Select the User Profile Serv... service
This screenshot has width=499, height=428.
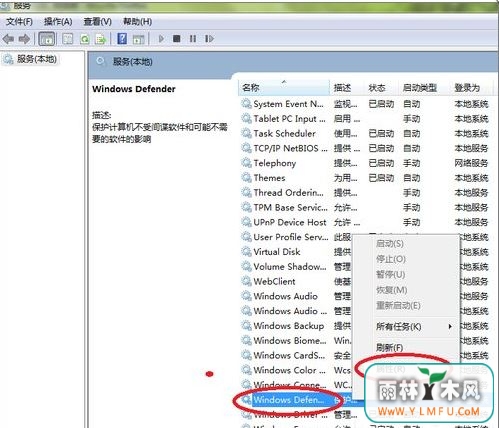291,237
